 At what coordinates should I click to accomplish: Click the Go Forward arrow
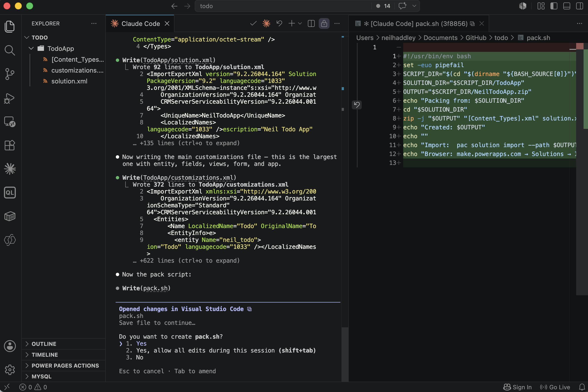(x=187, y=6)
